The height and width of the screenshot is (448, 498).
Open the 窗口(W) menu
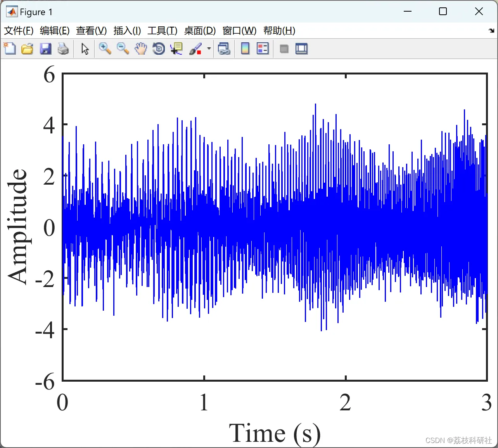(239, 31)
